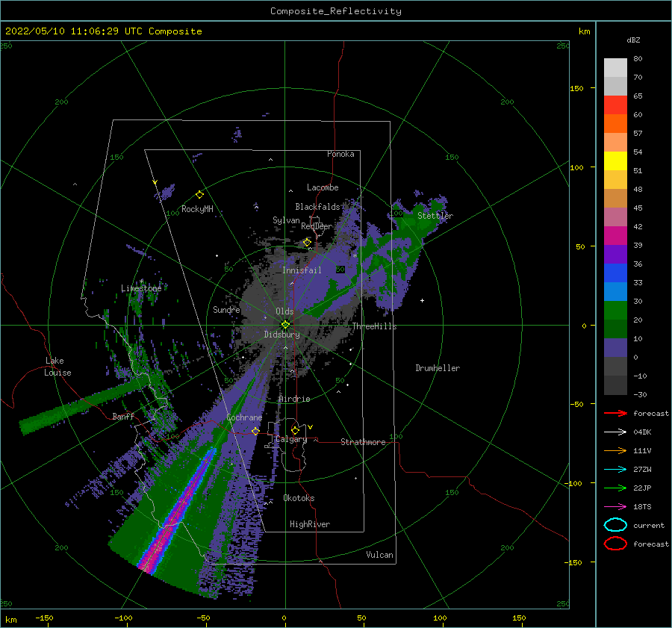672x628 pixels.
Task: Click the RockyMH label
Action: 197,209
